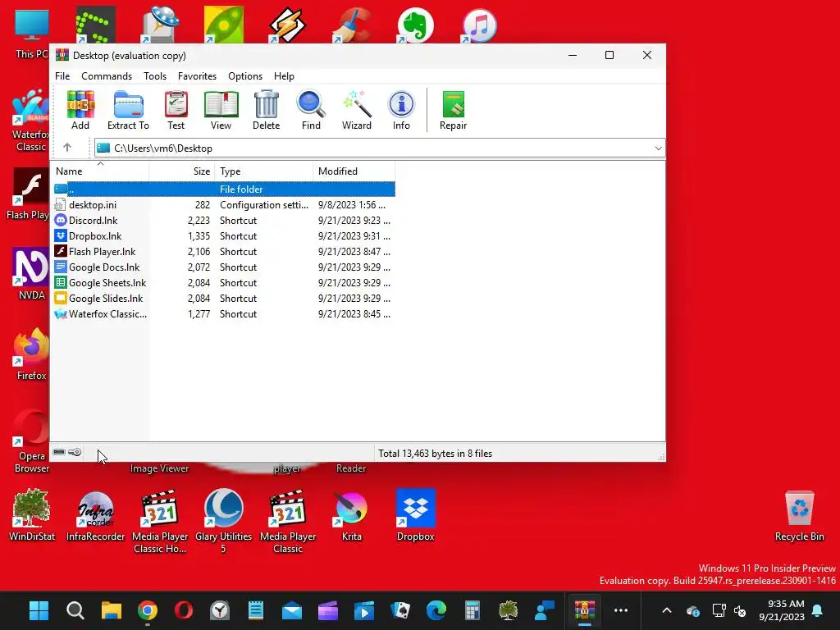Open the Commands menu
Viewport: 840px width, 630px height.
[107, 76]
